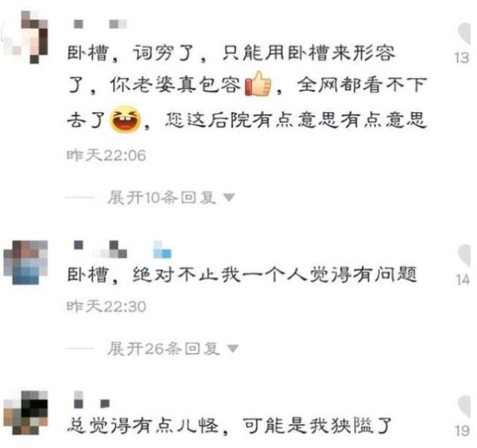Like the comment with 13 likes
The width and height of the screenshot is (477, 448).
click(465, 33)
